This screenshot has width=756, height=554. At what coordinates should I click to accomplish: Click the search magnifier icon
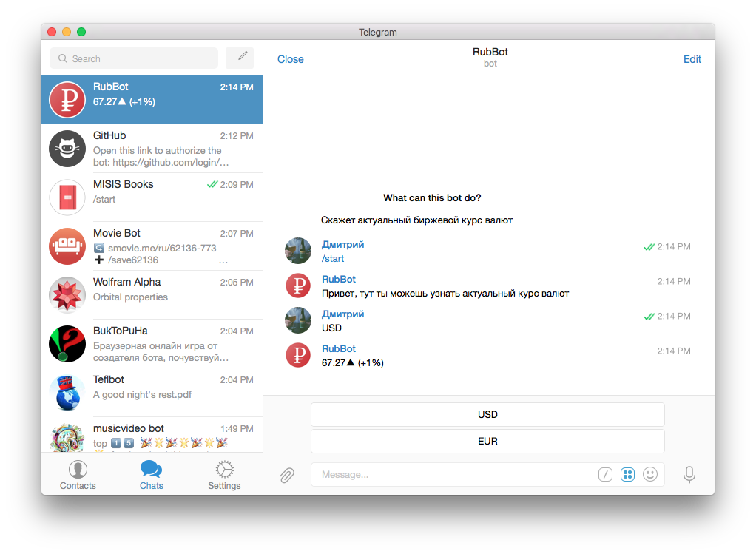[63, 58]
